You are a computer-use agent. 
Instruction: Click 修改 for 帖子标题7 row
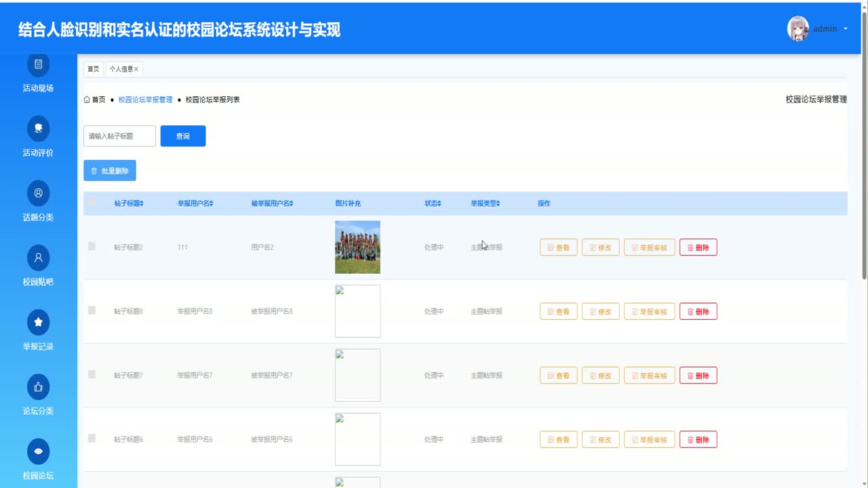point(601,375)
